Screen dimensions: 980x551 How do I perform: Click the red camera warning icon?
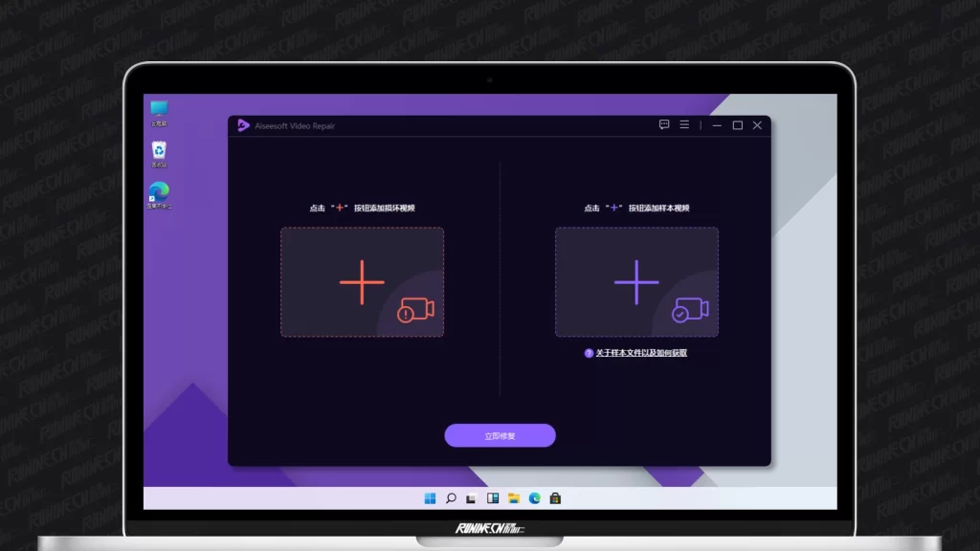[417, 310]
